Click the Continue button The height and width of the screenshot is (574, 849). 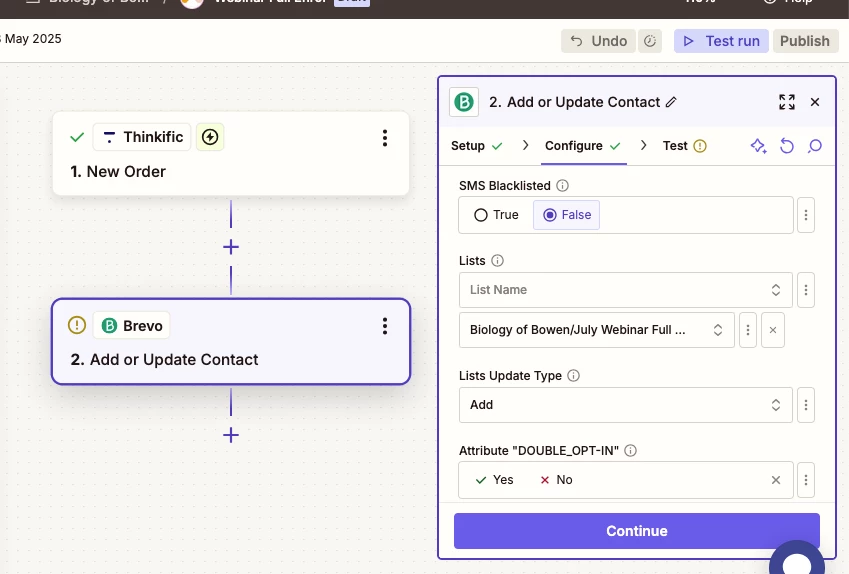pyautogui.click(x=637, y=531)
